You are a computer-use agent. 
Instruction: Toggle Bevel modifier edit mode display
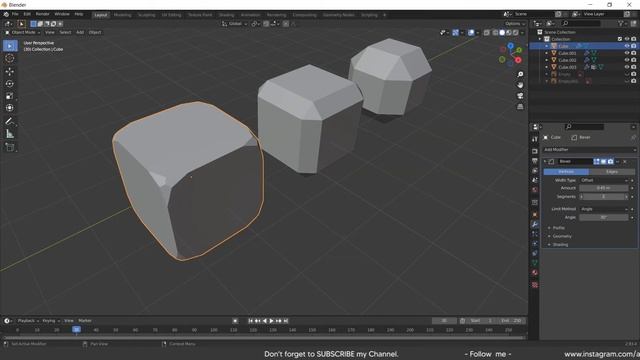[x=596, y=162]
